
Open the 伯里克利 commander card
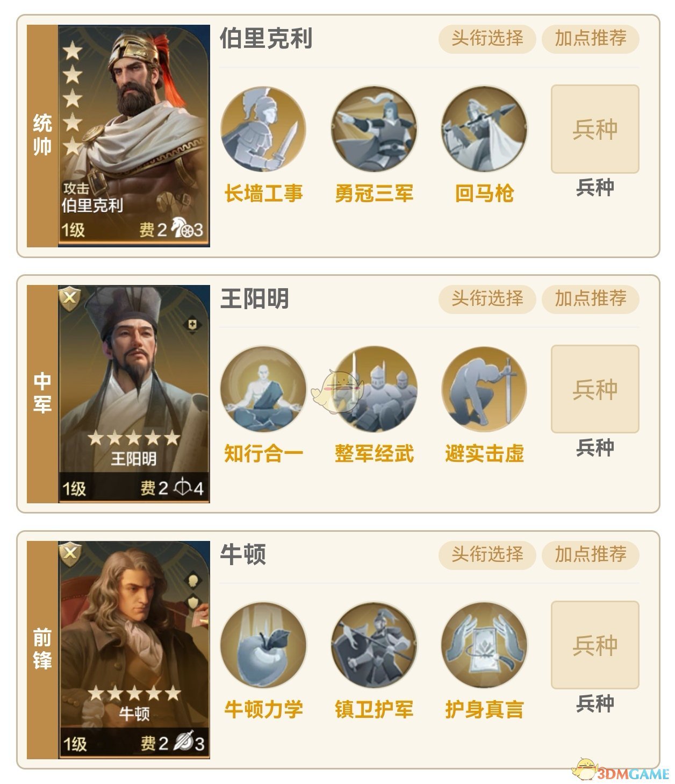[x=134, y=136]
